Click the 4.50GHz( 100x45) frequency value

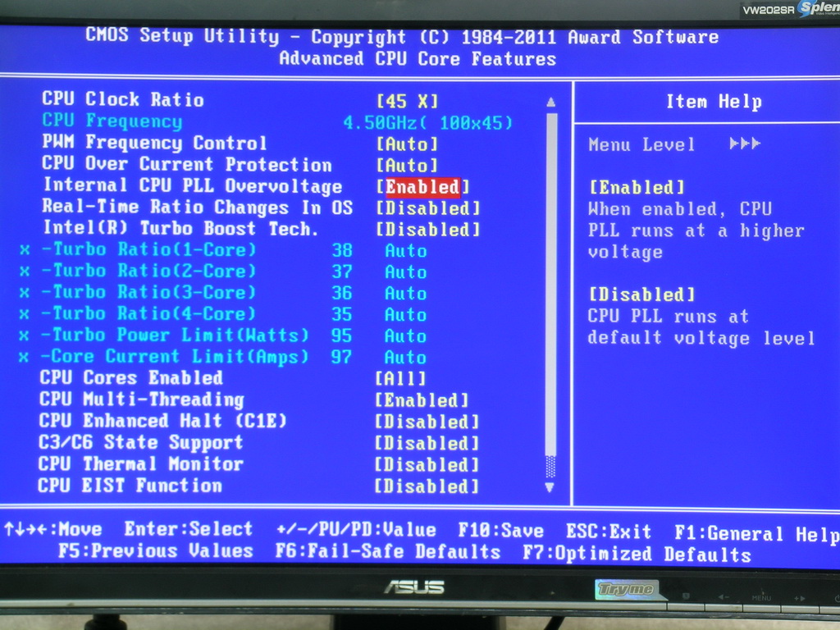coord(428,123)
